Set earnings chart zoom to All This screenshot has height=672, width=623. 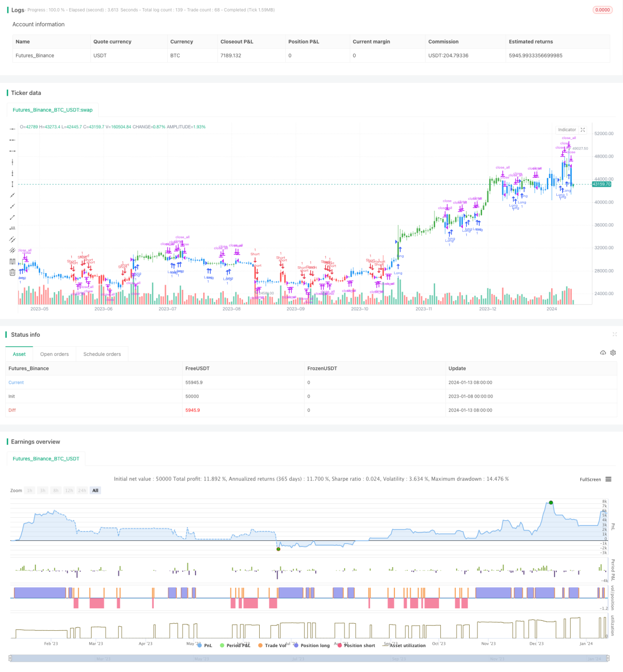pyautogui.click(x=95, y=490)
